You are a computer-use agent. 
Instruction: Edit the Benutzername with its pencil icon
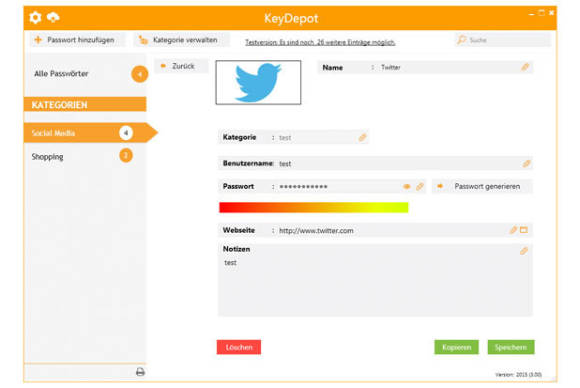(x=526, y=163)
